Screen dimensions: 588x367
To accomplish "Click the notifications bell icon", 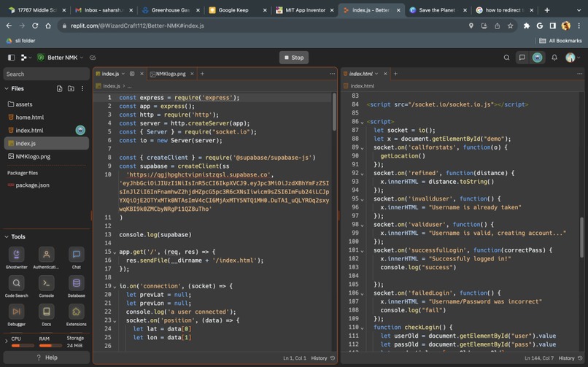I will [554, 57].
